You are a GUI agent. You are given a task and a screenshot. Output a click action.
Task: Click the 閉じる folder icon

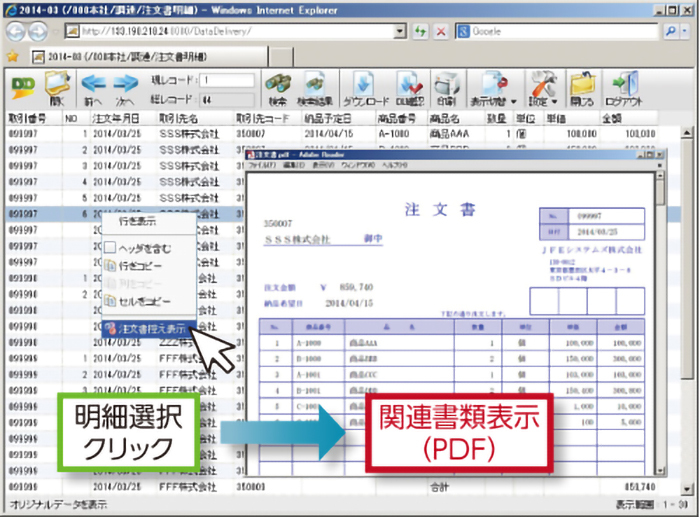tap(583, 84)
